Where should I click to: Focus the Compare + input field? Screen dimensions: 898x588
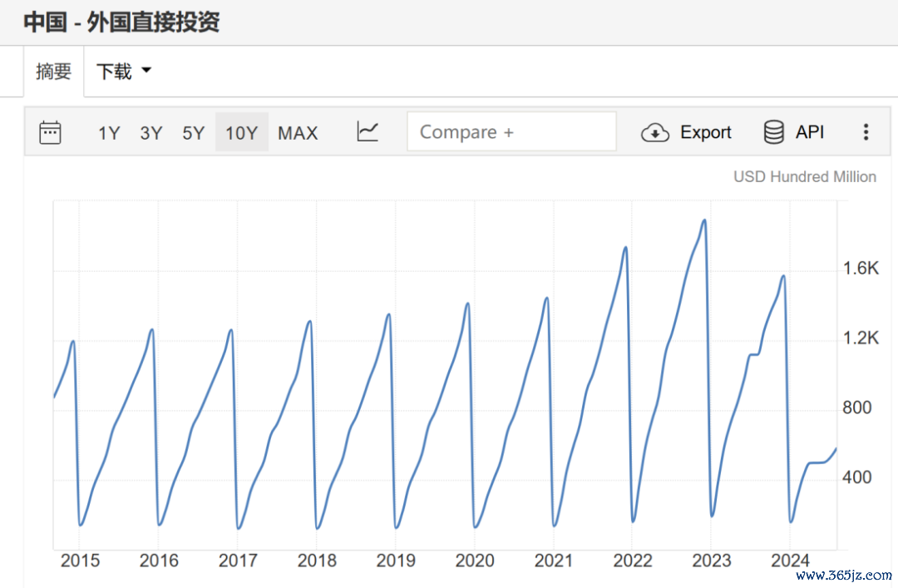point(511,131)
